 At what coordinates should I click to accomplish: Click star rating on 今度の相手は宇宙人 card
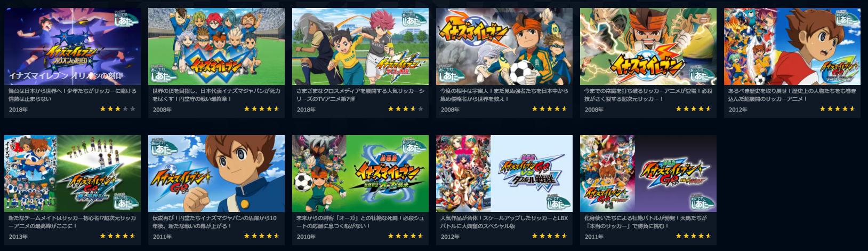coord(550,109)
